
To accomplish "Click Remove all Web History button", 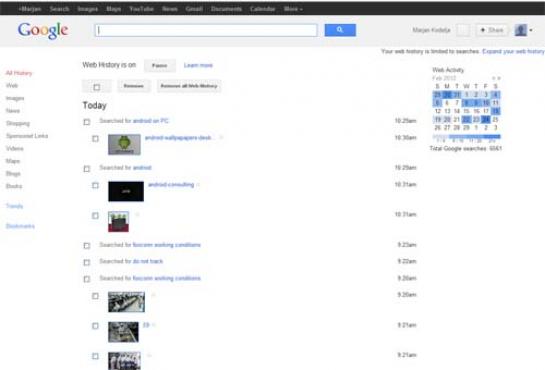I will (x=189, y=86).
